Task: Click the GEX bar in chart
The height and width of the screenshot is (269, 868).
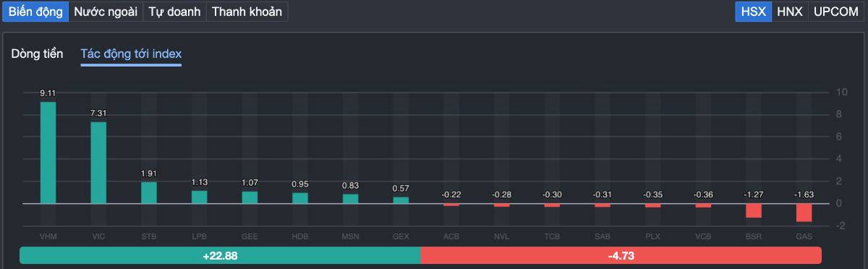Action: point(401,200)
